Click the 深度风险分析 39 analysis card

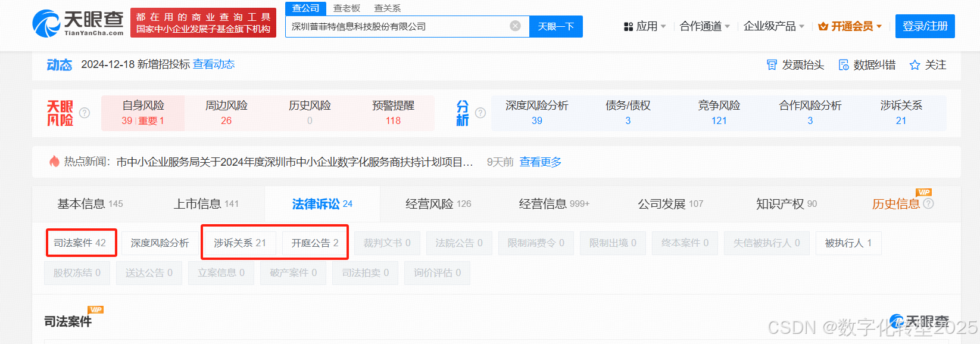(x=537, y=113)
